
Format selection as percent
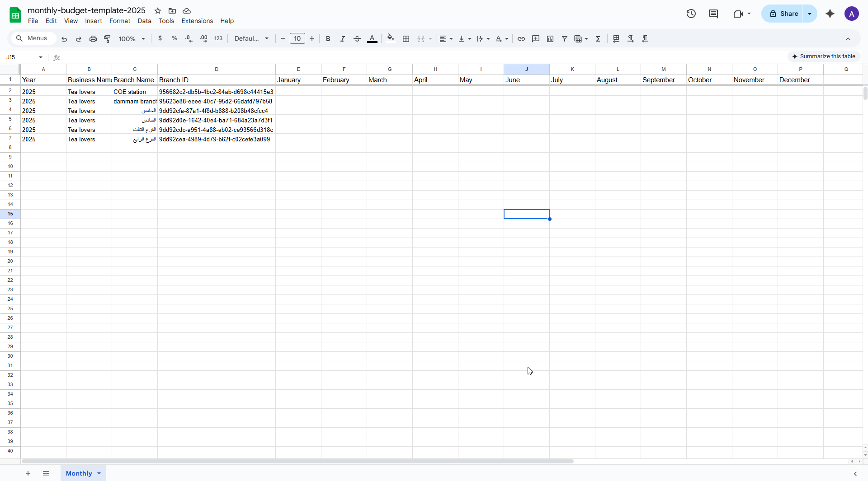(175, 39)
